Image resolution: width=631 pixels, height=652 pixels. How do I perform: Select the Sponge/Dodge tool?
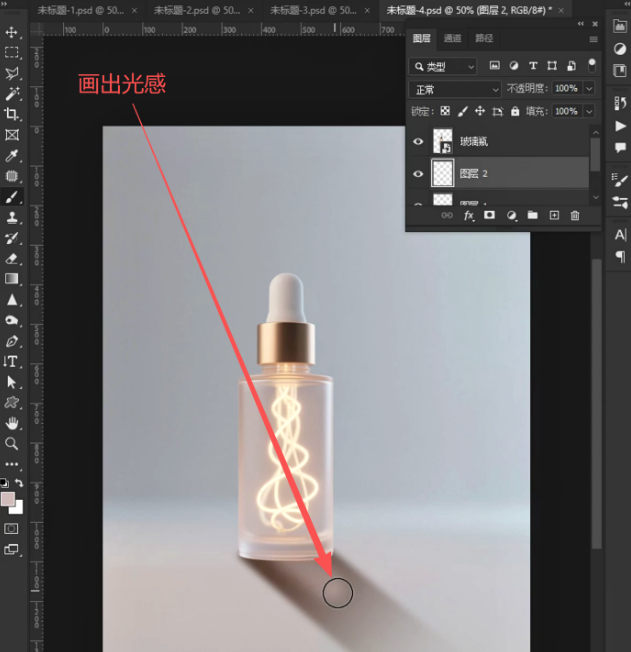click(11, 320)
